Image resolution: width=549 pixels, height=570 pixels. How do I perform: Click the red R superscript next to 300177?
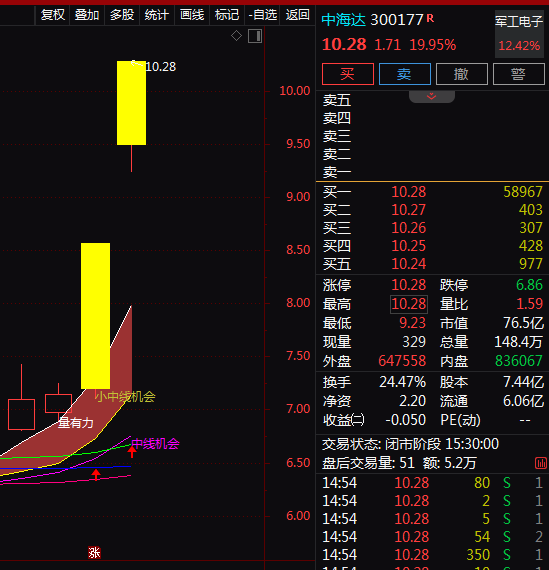point(430,18)
